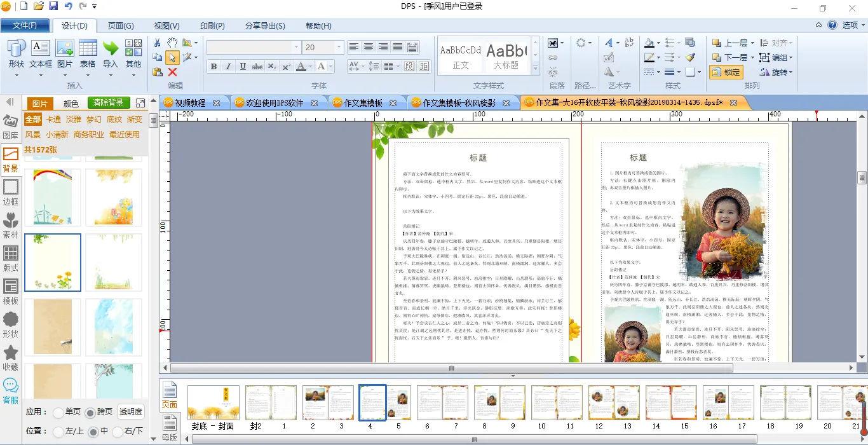Select the 单页 single page radio option
Viewport: 868px width, 445px height.
pos(58,413)
